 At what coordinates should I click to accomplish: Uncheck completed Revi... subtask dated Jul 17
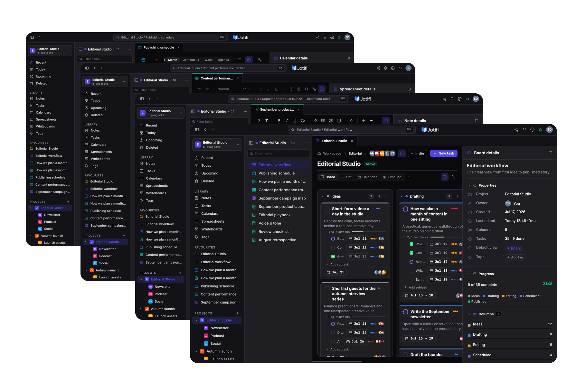pos(411,244)
